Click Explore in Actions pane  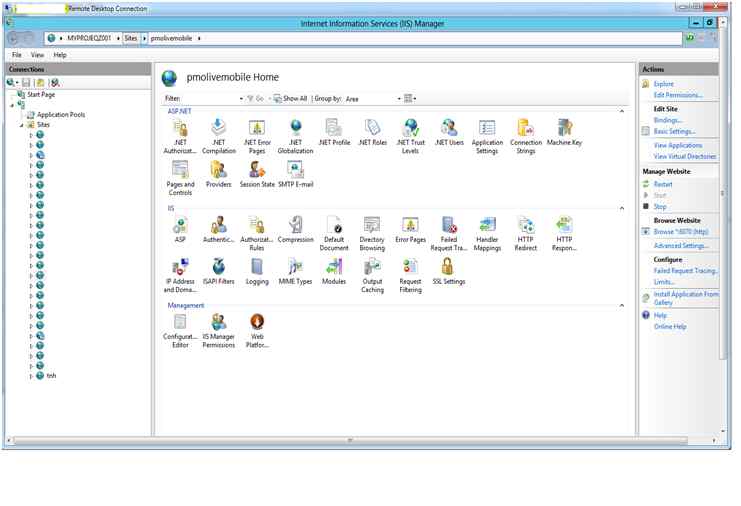point(663,84)
